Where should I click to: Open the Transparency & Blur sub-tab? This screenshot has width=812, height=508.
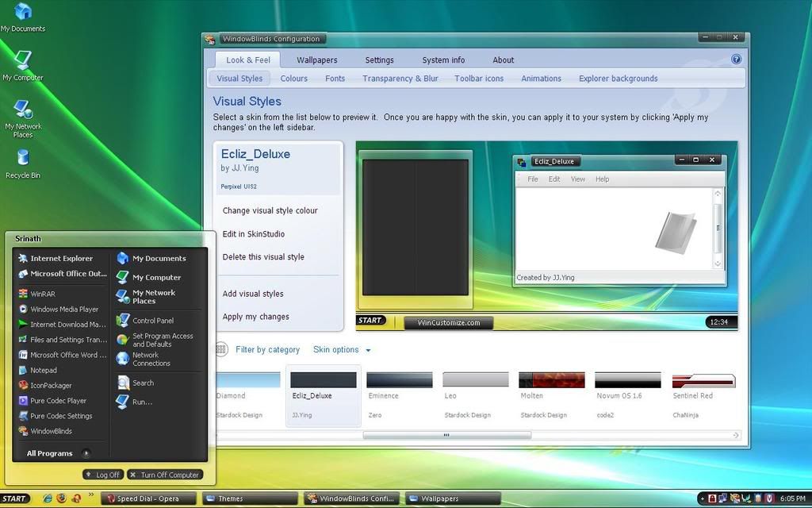pos(400,79)
